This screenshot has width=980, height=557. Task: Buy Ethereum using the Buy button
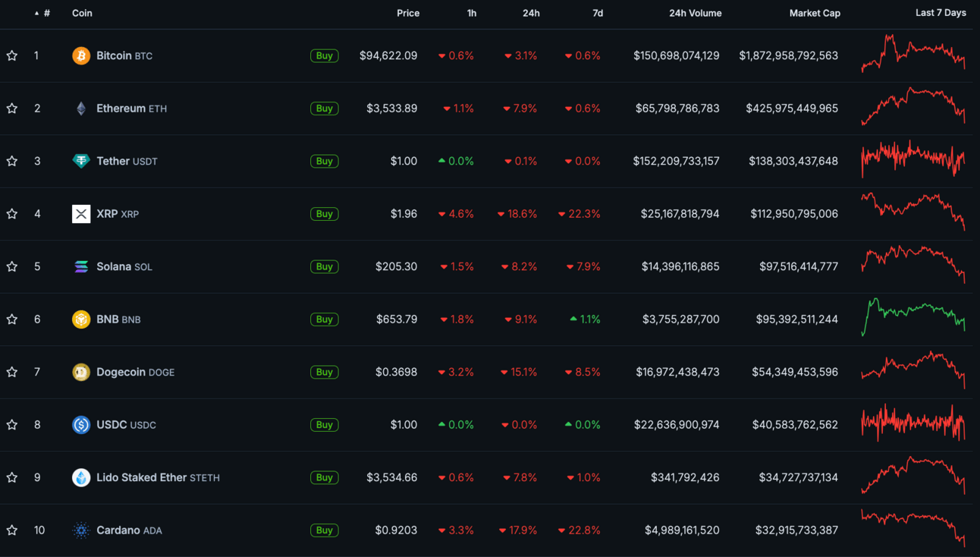pos(324,109)
